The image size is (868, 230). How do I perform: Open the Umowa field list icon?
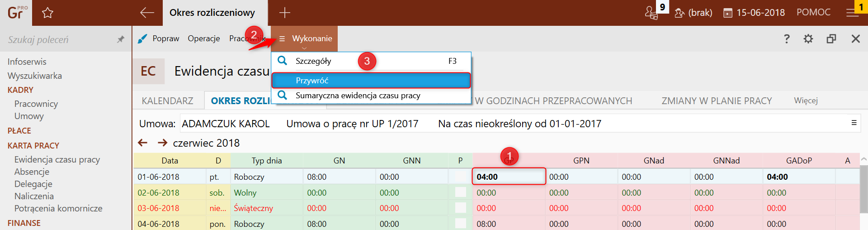pyautogui.click(x=854, y=123)
